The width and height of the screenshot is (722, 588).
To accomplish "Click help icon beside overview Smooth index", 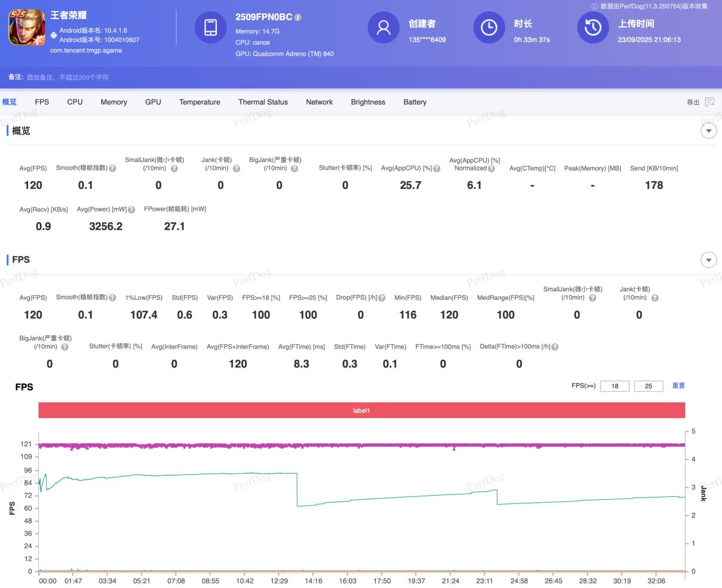I will 113,169.
